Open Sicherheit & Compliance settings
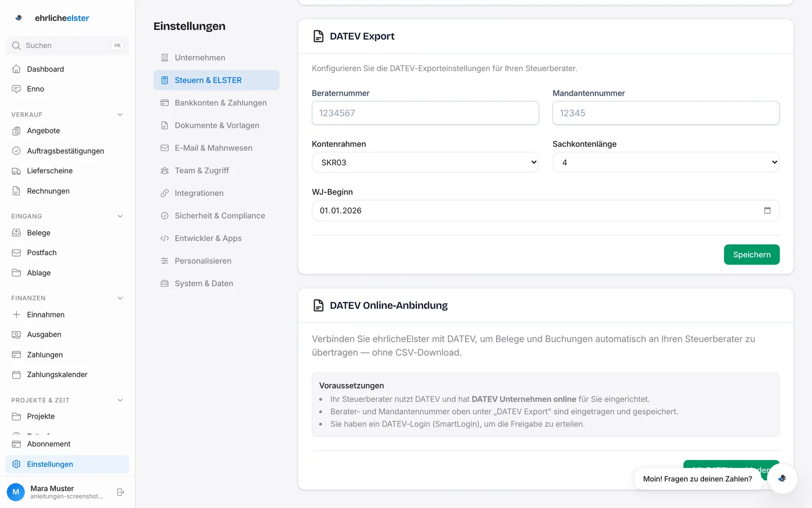812x508 pixels. [217, 216]
